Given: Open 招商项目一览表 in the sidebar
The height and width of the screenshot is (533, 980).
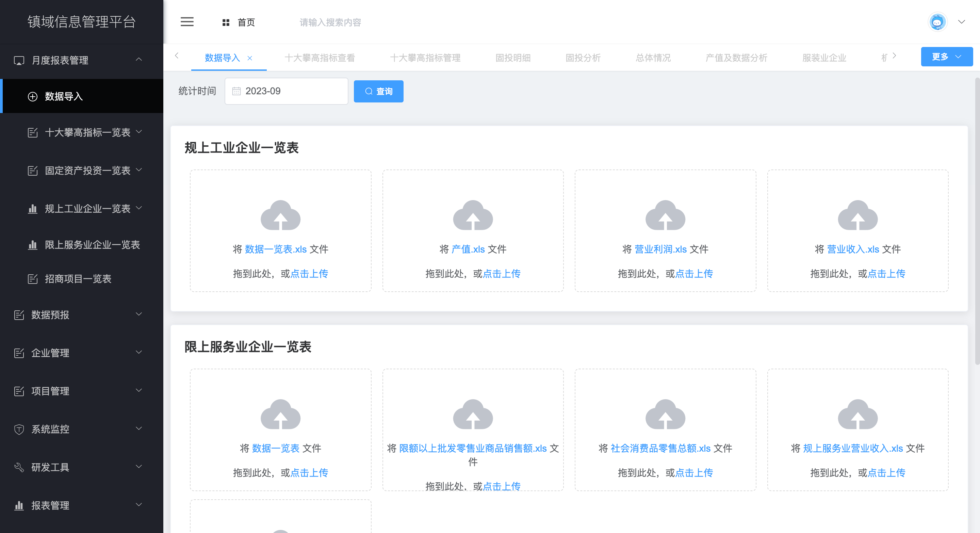Looking at the screenshot, I should (x=81, y=279).
